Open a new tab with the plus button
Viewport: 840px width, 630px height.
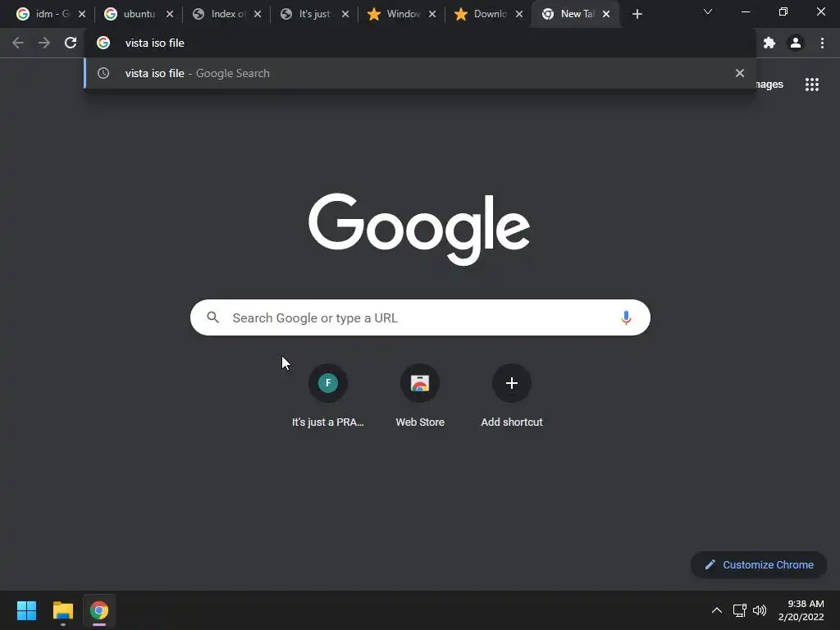click(637, 14)
